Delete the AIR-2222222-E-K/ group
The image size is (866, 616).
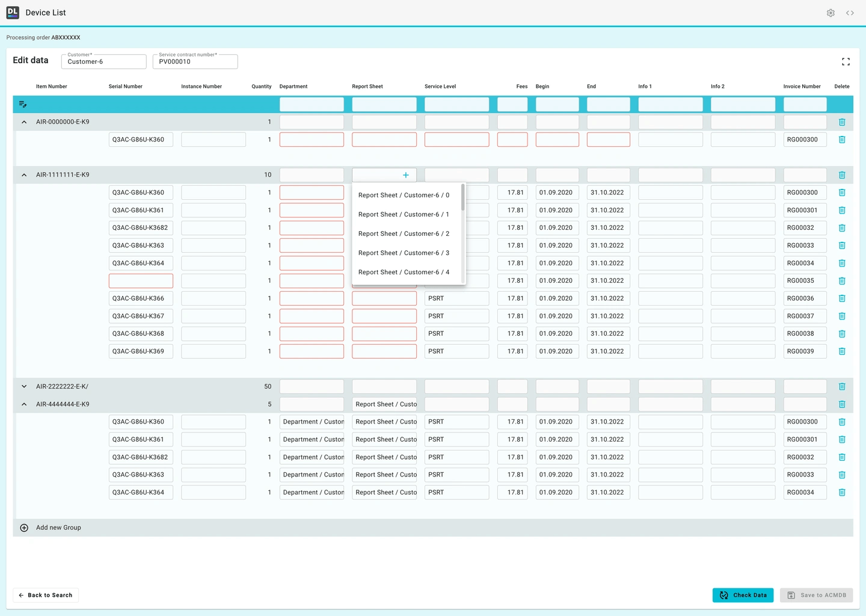point(842,387)
